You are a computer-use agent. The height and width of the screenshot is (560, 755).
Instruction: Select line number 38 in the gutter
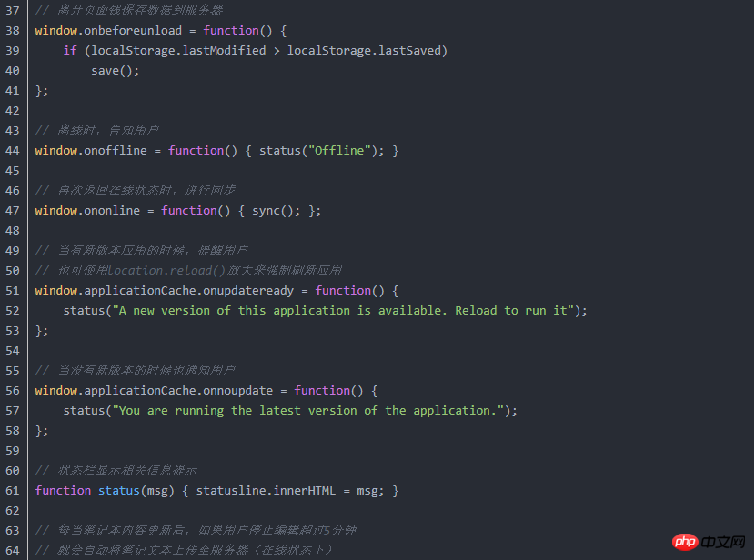click(x=13, y=30)
